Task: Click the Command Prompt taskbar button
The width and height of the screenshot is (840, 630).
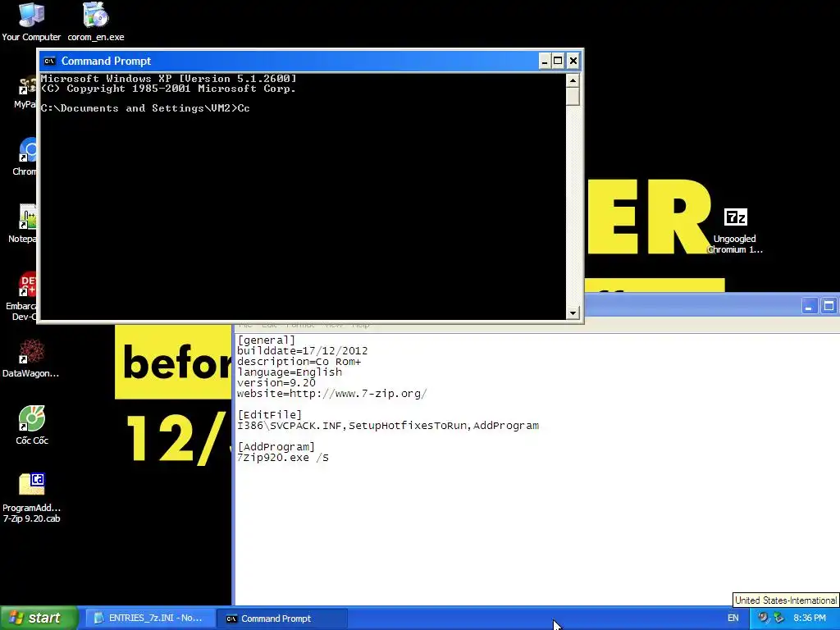Action: pos(282,619)
